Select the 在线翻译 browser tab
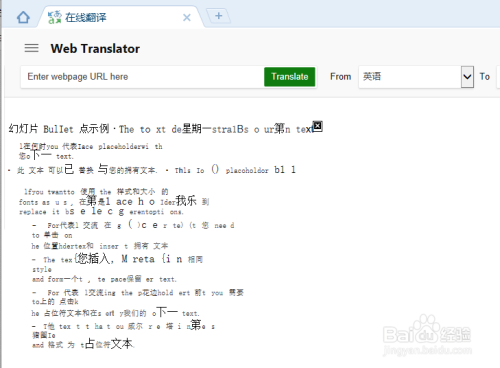500x368 pixels. [120, 17]
